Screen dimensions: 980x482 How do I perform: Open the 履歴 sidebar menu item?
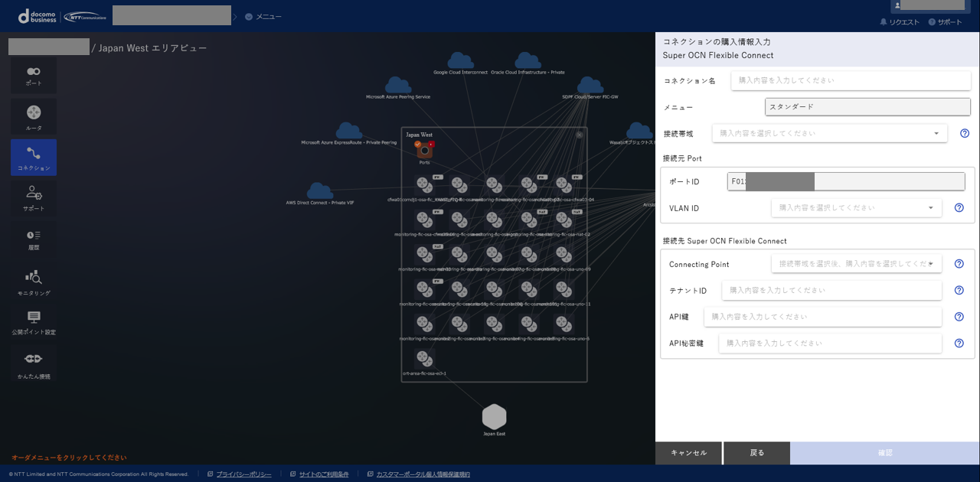34,239
